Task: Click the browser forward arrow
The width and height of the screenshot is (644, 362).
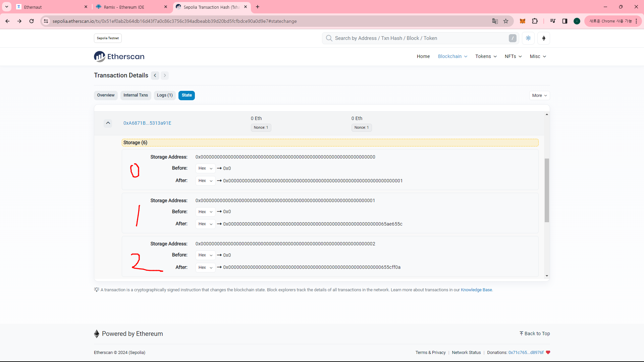Action: point(19,21)
